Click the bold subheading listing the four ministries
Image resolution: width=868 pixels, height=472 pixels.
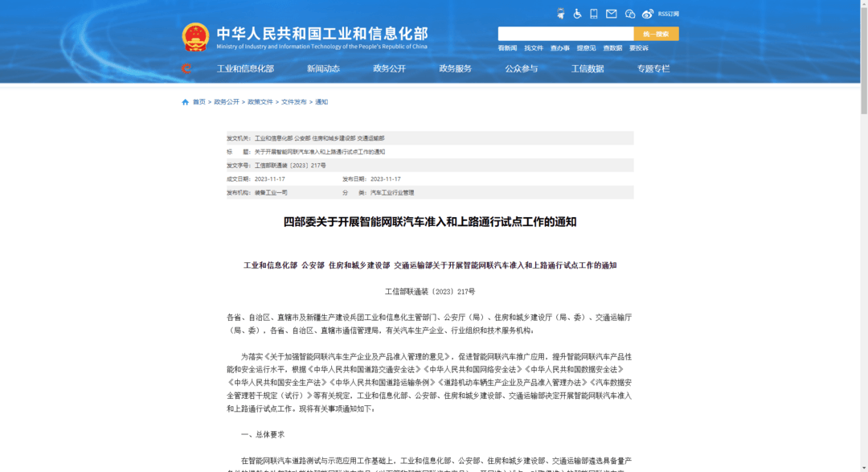tap(430, 265)
